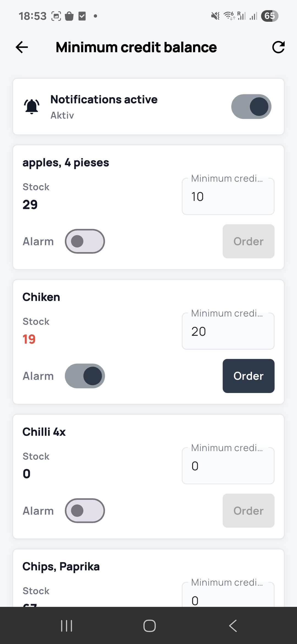Tap the shopping bag status icon
The width and height of the screenshot is (297, 644).
69,16
